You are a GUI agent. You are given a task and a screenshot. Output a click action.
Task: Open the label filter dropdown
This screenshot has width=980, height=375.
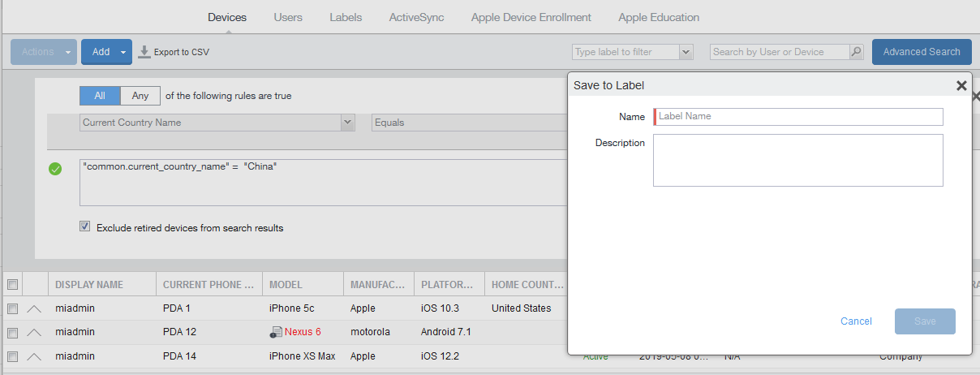pyautogui.click(x=686, y=52)
